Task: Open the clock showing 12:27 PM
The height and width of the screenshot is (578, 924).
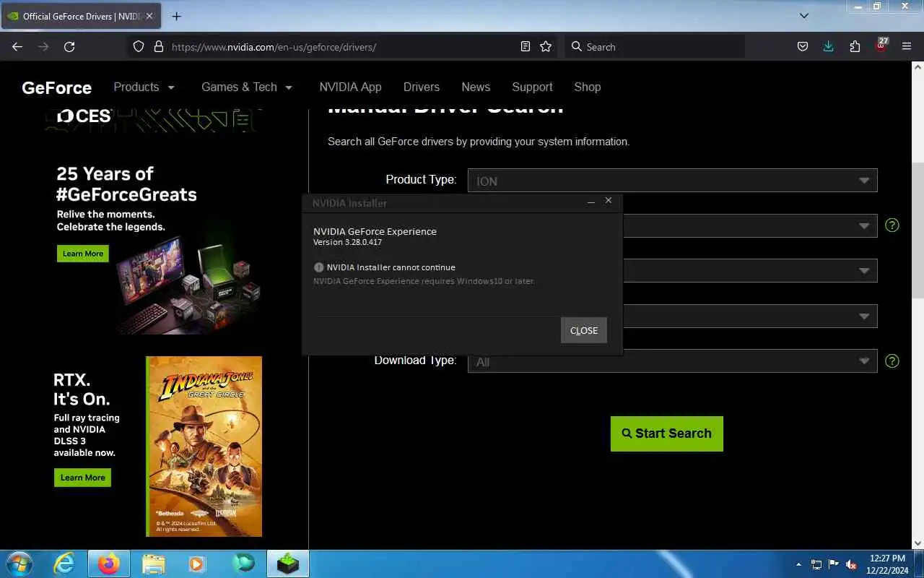Action: [887, 564]
